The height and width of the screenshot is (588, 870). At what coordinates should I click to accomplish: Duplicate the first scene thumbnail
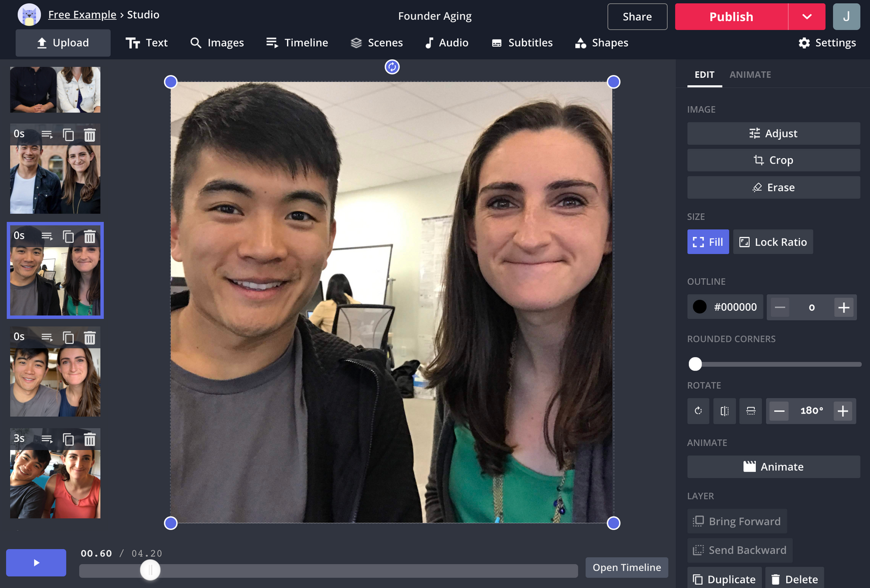pyautogui.click(x=69, y=135)
